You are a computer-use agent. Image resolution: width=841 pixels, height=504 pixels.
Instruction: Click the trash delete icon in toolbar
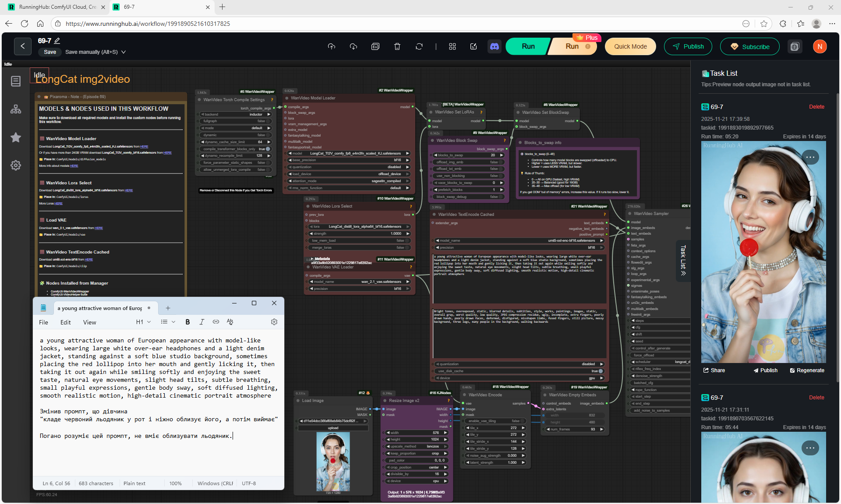click(397, 46)
